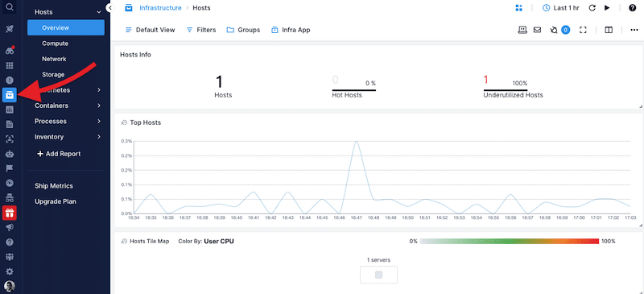Go to the Storage report
Screen dimensions: 644x294
[x=53, y=75]
